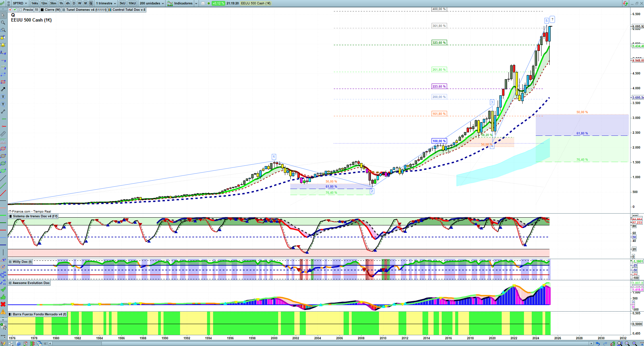
Task: Select the black diagonal trend line tool
Action: point(3,178)
